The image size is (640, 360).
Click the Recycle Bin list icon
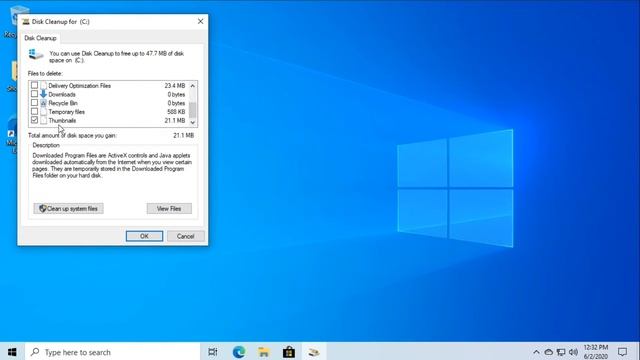coord(43,103)
